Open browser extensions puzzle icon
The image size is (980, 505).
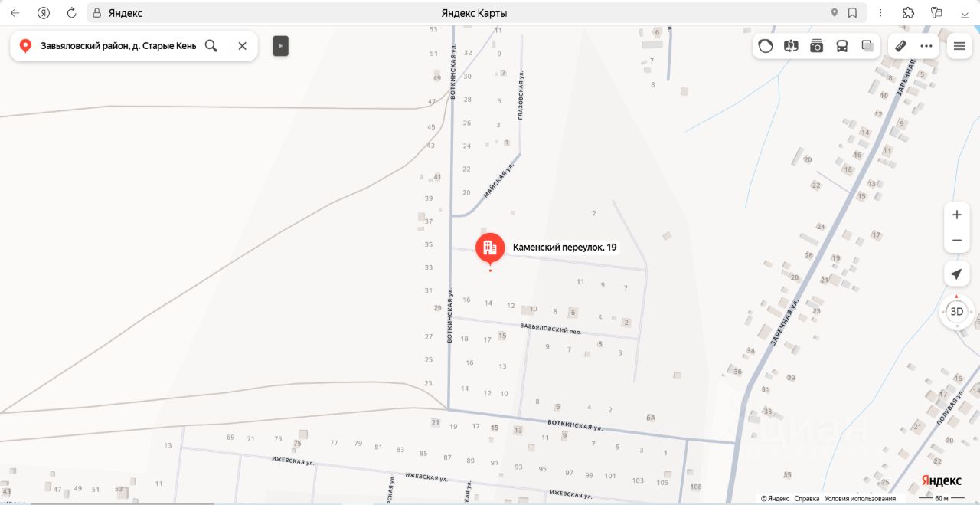click(909, 13)
